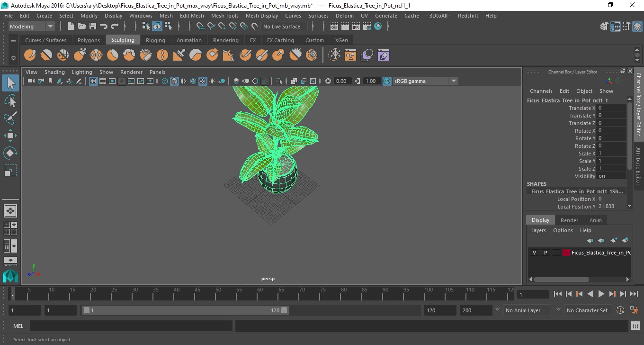Viewport: 644px width, 345px height.
Task: Click the red layer color swatch
Action: point(566,253)
